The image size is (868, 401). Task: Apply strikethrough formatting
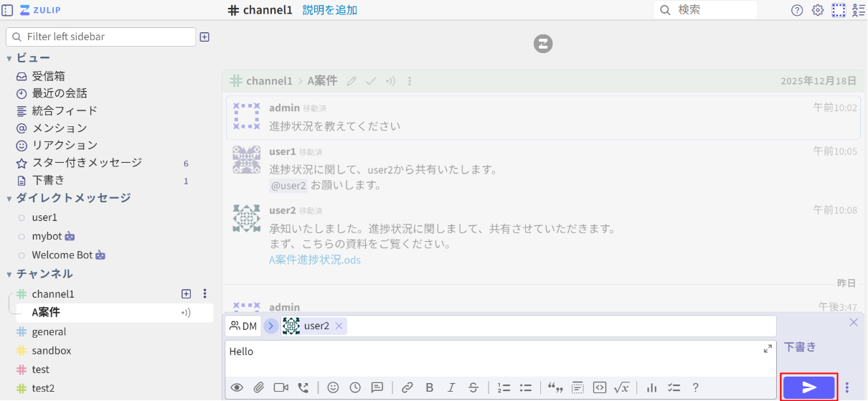473,387
